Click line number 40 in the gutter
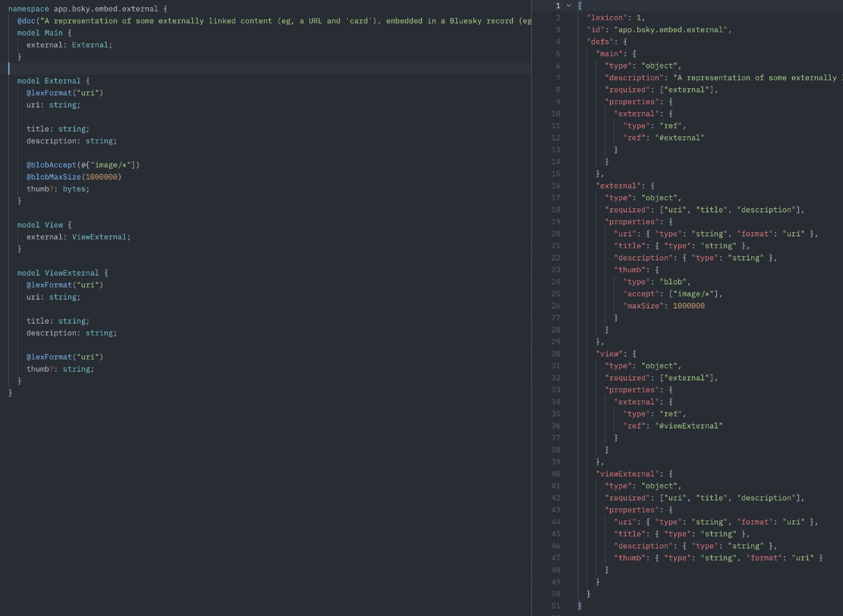 pyautogui.click(x=556, y=474)
